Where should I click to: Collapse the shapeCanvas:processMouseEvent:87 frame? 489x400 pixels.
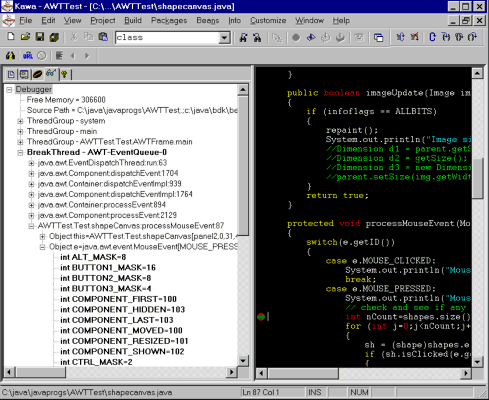pyautogui.click(x=31, y=226)
